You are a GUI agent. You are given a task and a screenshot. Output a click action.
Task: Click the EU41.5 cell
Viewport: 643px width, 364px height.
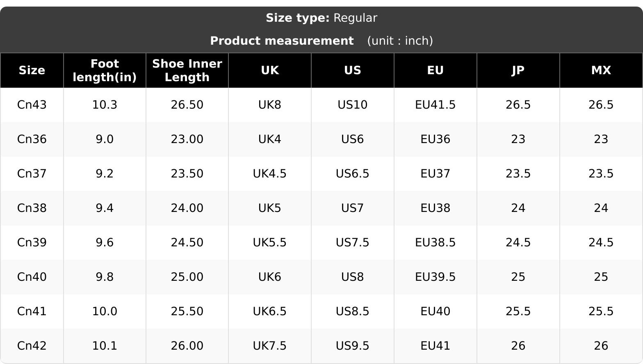click(x=436, y=105)
